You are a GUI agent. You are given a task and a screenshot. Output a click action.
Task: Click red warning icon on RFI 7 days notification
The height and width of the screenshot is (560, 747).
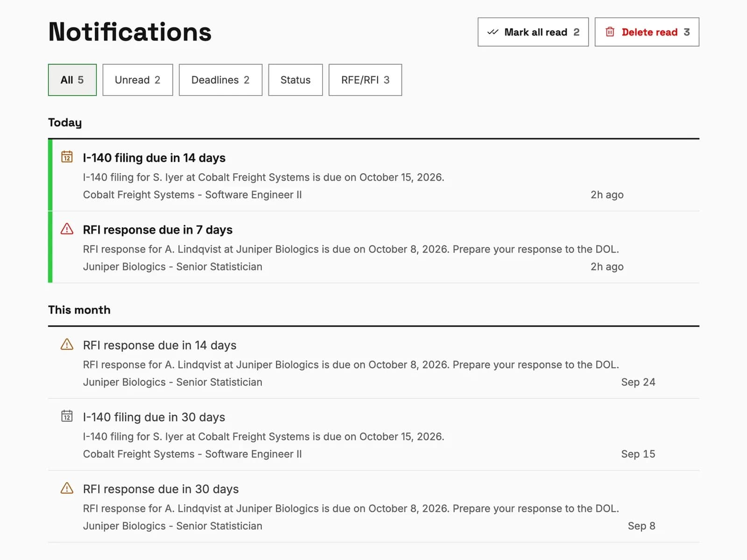click(x=67, y=229)
